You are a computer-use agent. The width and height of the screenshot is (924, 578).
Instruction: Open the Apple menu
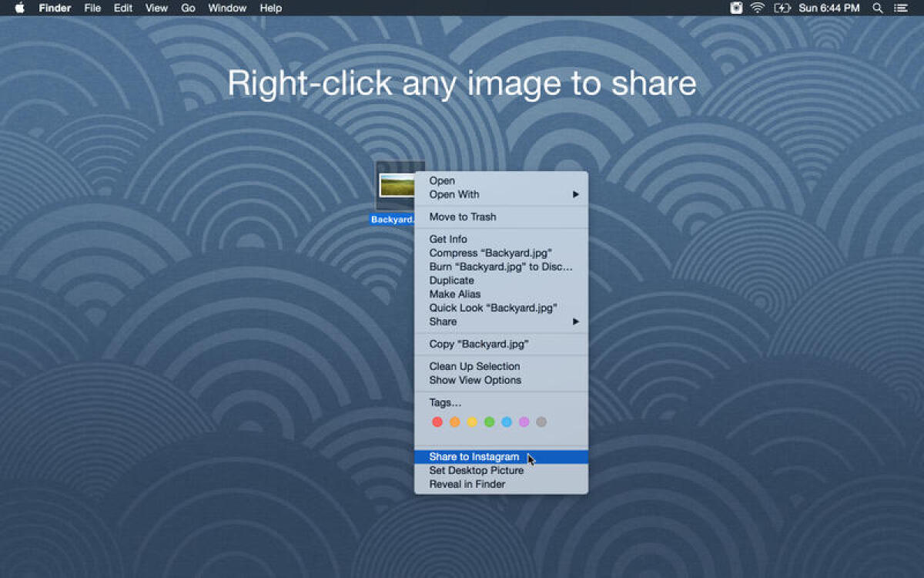(22, 8)
